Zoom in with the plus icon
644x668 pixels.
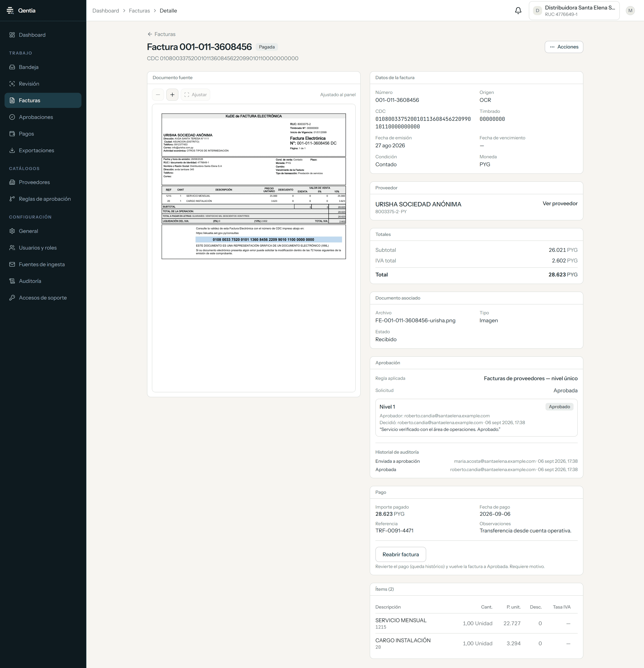[172, 95]
